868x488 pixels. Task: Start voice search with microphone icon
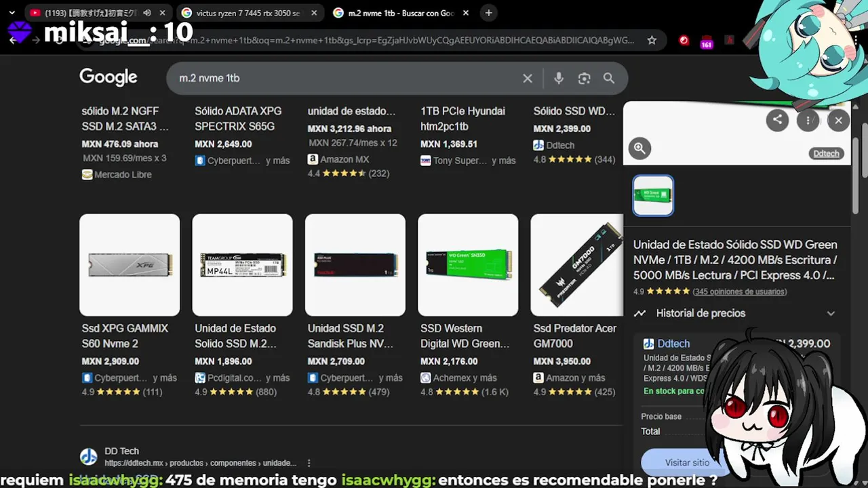[558, 78]
